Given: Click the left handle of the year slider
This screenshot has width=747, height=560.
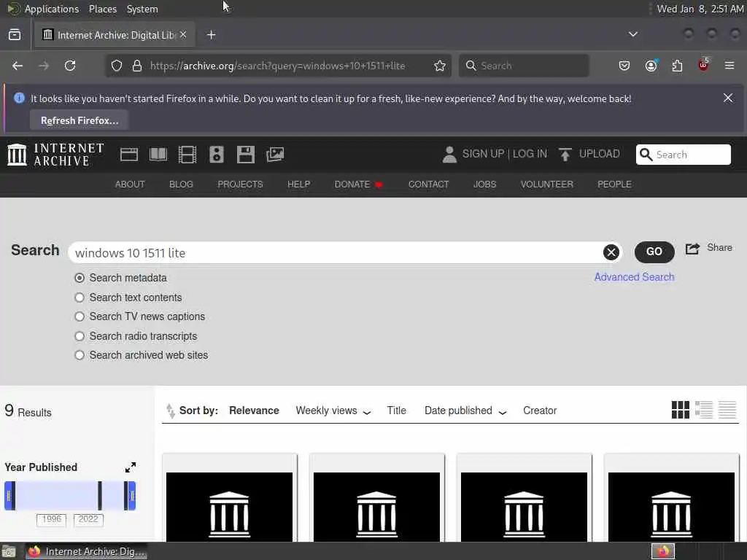Looking at the screenshot, I should pos(9,496).
